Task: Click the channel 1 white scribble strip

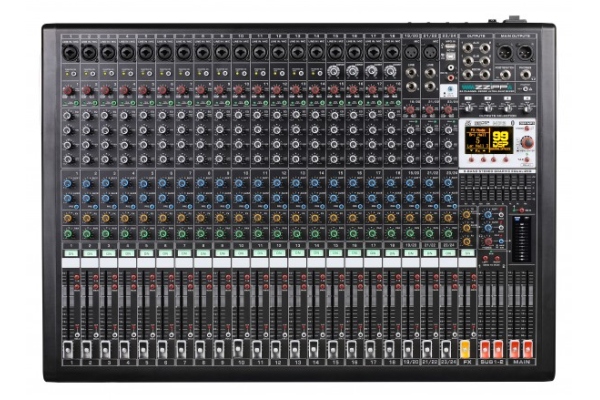Action: coord(71,263)
